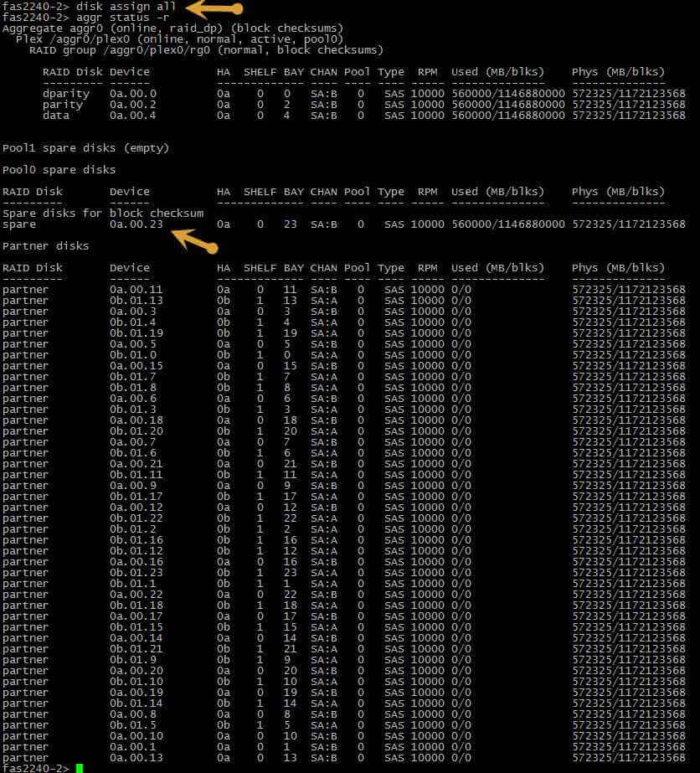Select the "Plex /aggr0/plex0" status line
Viewport: 700px width, 773px height.
point(179,39)
